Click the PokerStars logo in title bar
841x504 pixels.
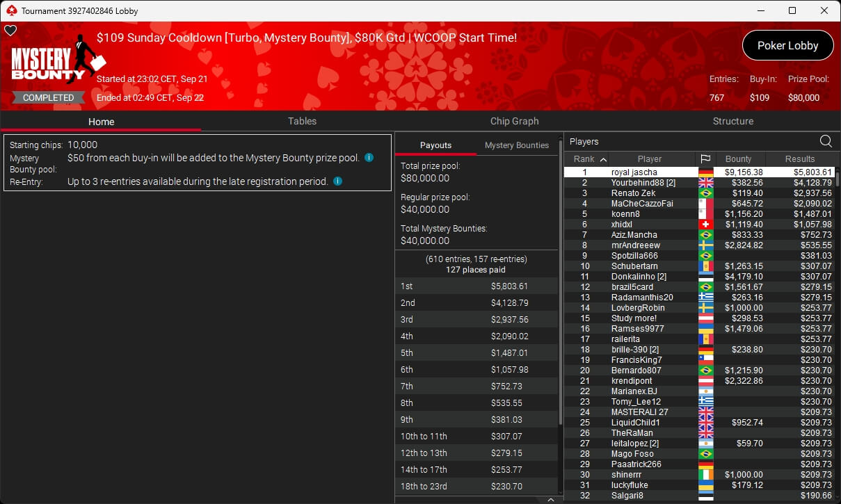[x=10, y=11]
